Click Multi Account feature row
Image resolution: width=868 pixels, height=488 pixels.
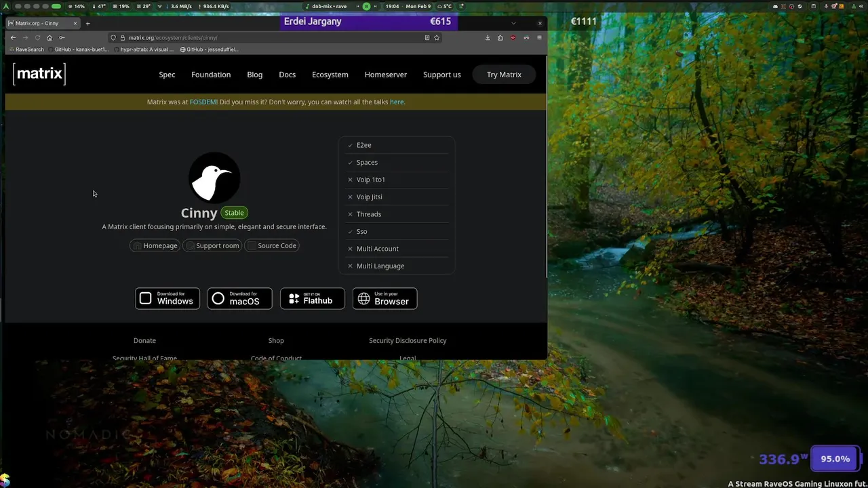click(x=397, y=249)
